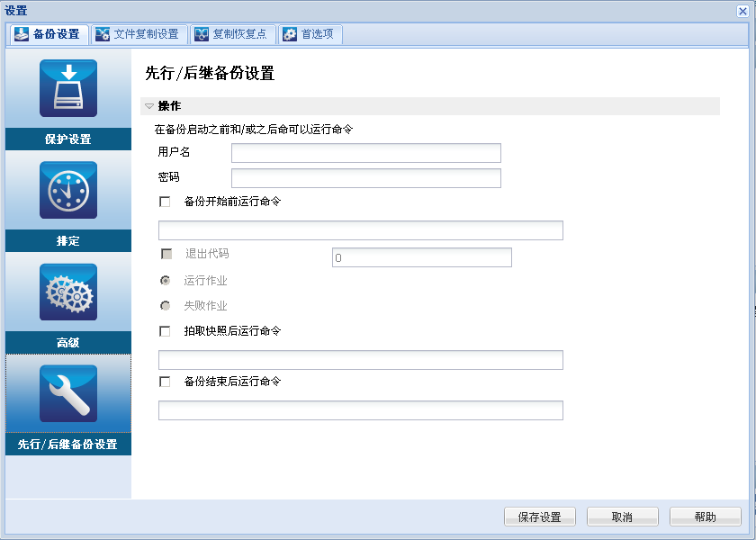756x540 pixels.
Task: Select the 失败作业 radio button
Action: coord(165,305)
